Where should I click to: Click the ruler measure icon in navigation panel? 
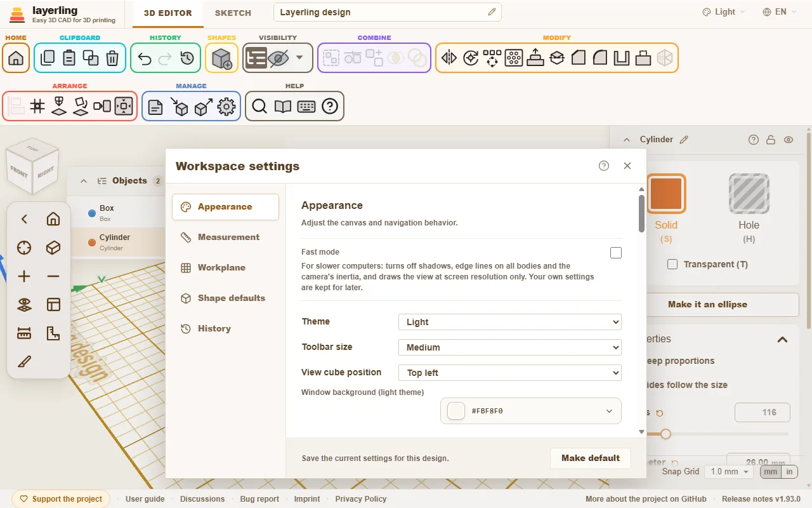click(x=24, y=333)
